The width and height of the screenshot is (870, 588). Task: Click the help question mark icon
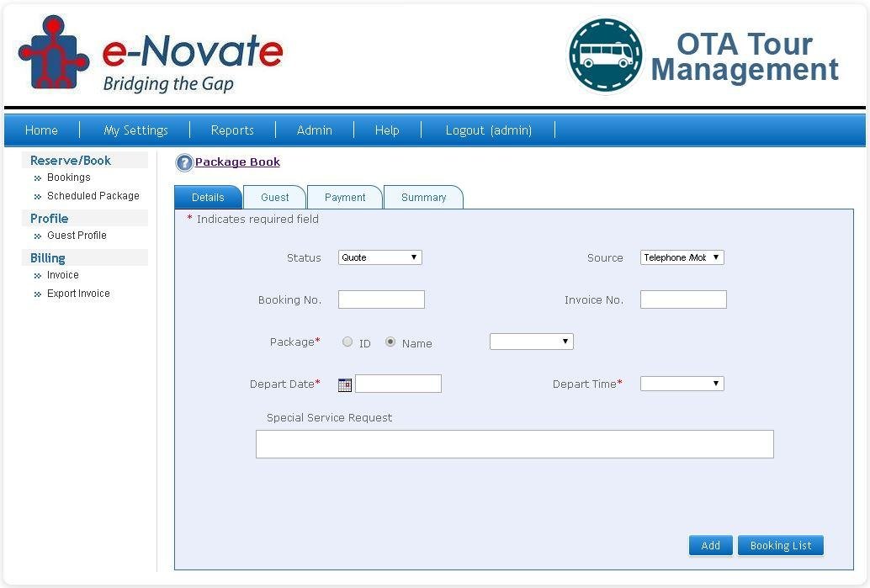tap(184, 163)
